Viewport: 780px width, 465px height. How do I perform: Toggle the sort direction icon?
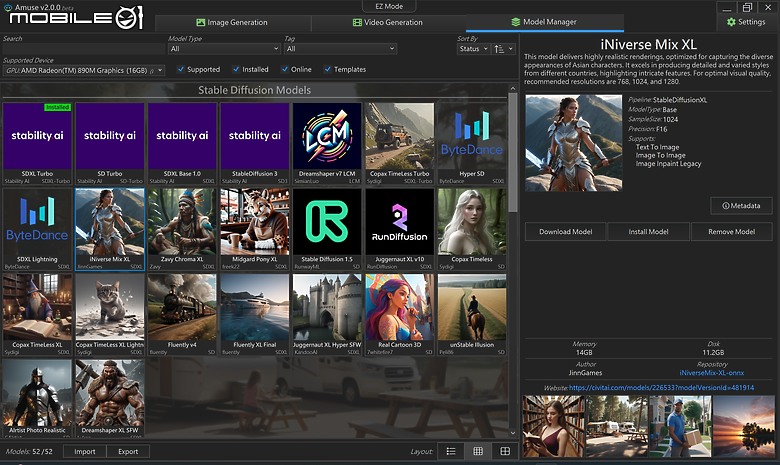[498, 49]
